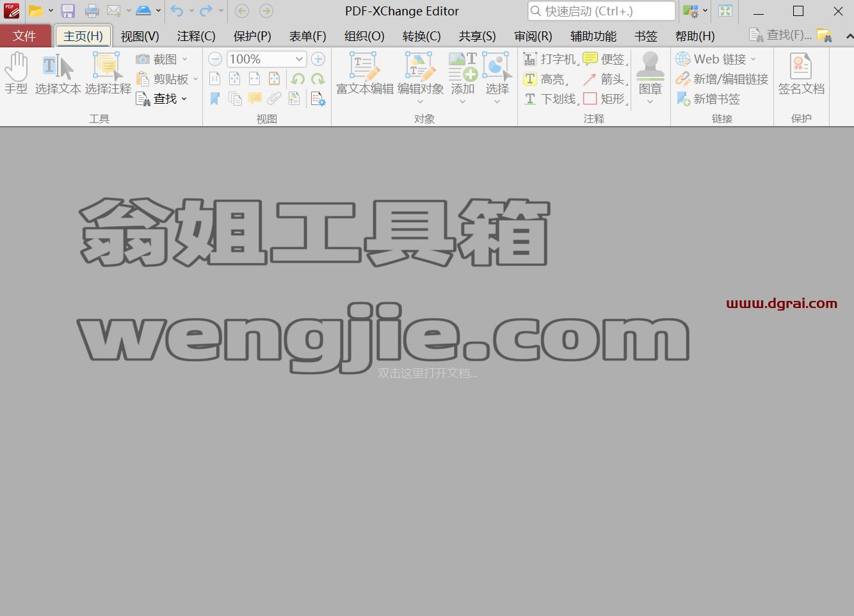Image resolution: width=854 pixels, height=616 pixels.
Task: Open the comments pane icon
Action: coord(255,99)
